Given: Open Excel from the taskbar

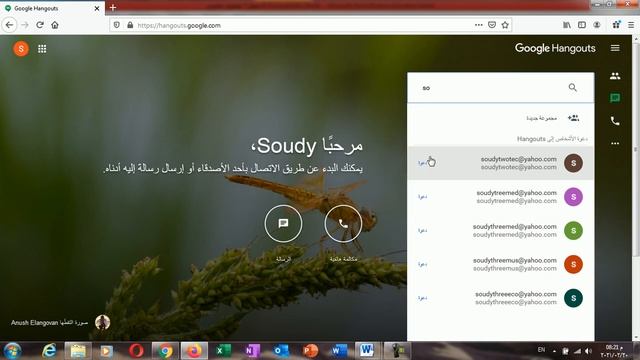Looking at the screenshot, I should coord(223,351).
